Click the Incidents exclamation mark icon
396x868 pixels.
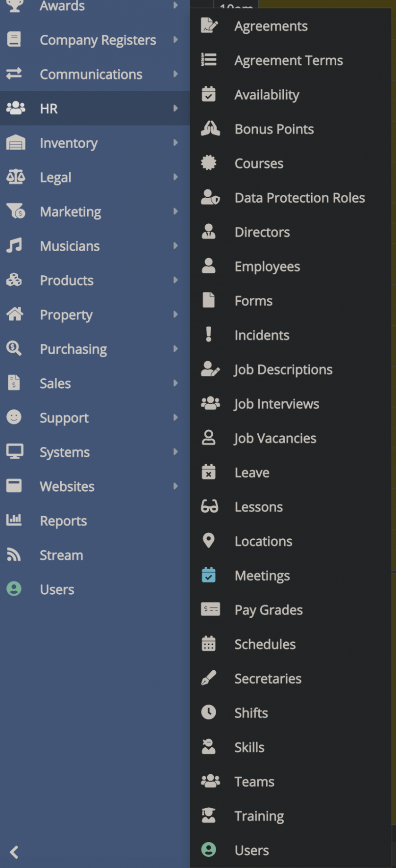click(x=209, y=335)
